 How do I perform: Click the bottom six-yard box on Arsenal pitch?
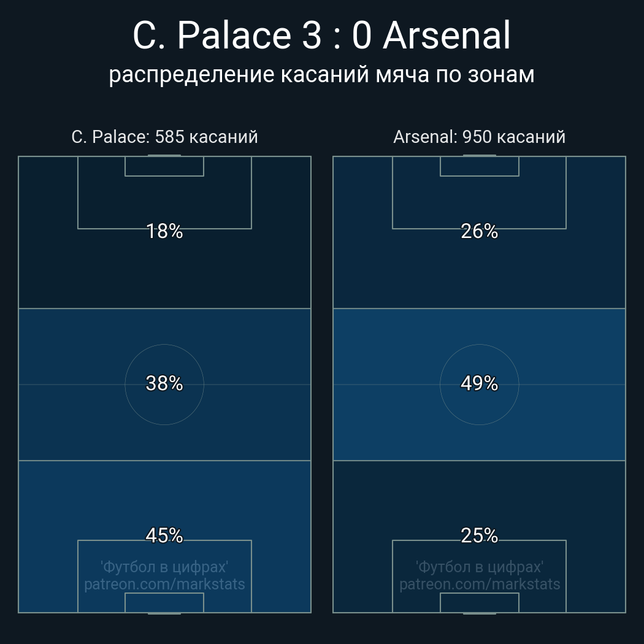[x=479, y=603]
